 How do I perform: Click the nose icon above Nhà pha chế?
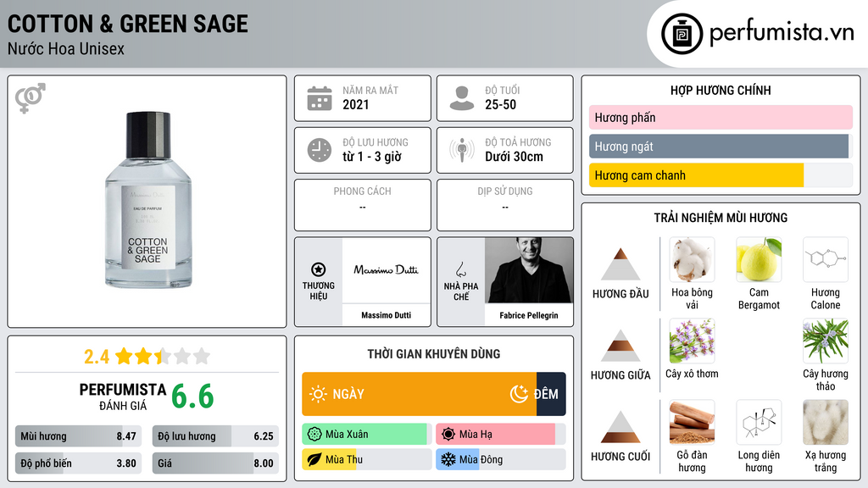(460, 269)
